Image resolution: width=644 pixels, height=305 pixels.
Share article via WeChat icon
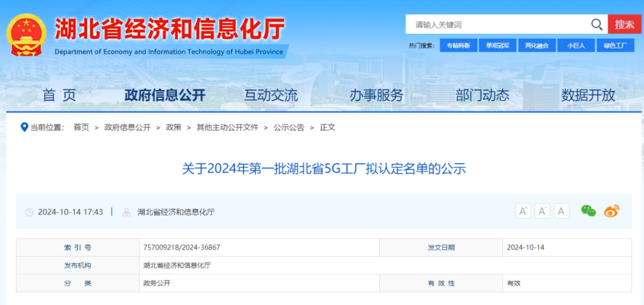[x=588, y=211]
